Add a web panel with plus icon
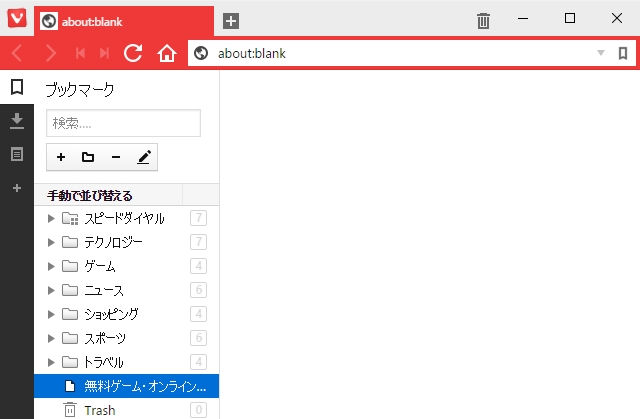 [x=17, y=188]
